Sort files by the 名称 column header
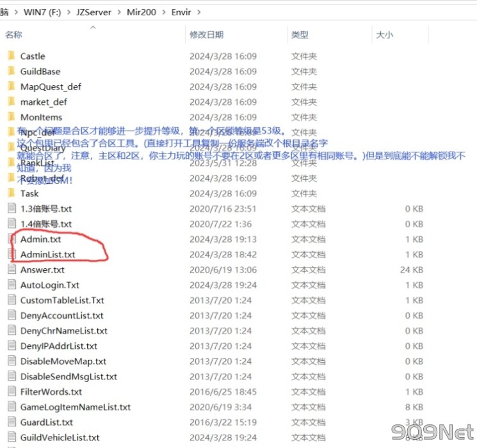This screenshot has height=448, width=477. pyautogui.click(x=14, y=35)
